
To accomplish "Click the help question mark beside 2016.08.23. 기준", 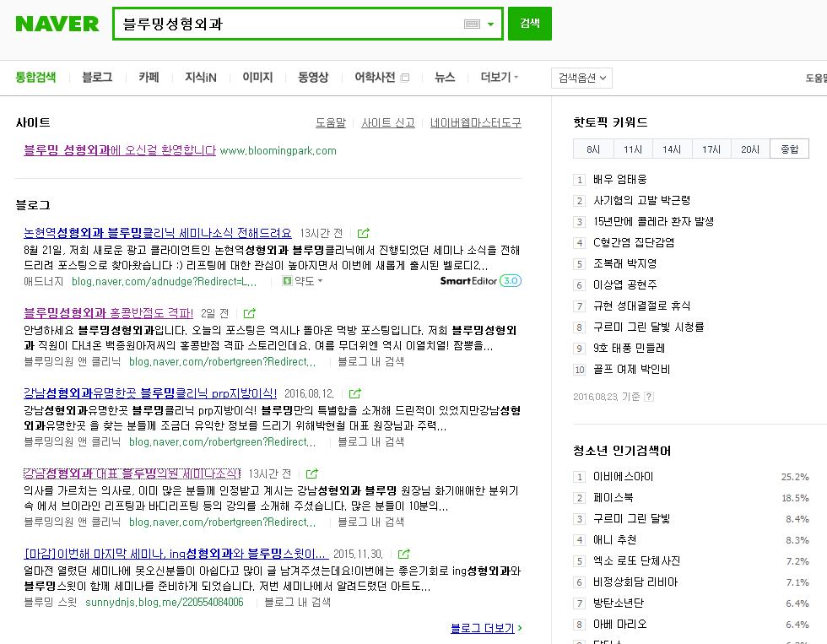I will tap(649, 397).
